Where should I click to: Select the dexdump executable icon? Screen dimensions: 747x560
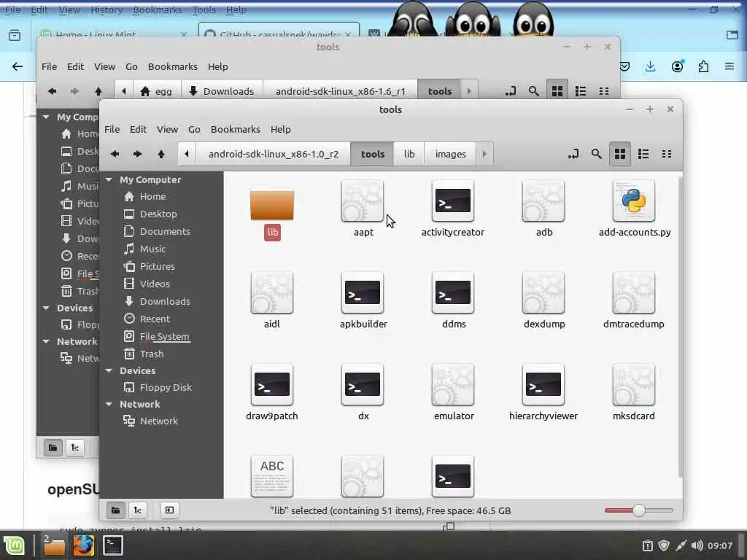point(543,292)
